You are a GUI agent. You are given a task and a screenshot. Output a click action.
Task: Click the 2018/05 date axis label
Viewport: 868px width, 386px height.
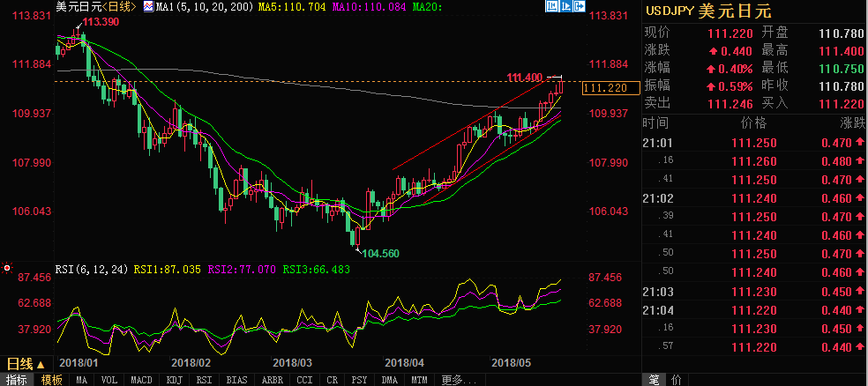click(x=512, y=363)
